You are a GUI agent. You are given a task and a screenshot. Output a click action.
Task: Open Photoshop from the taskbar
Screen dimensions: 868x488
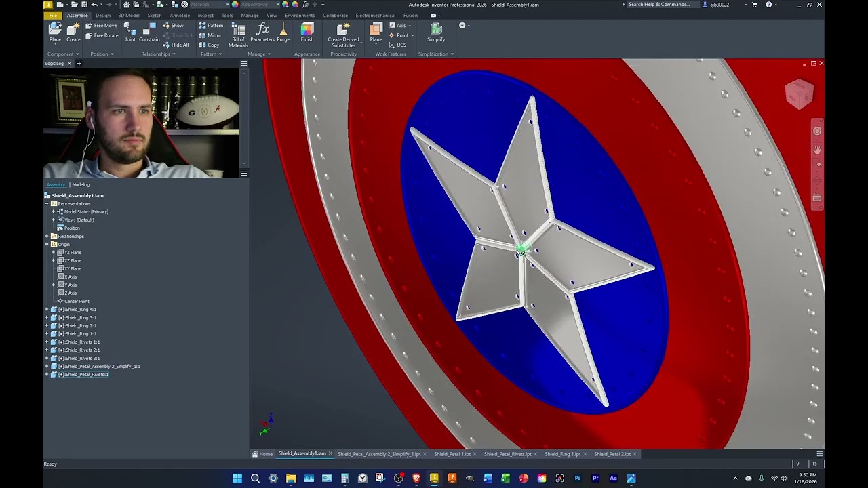click(x=578, y=479)
